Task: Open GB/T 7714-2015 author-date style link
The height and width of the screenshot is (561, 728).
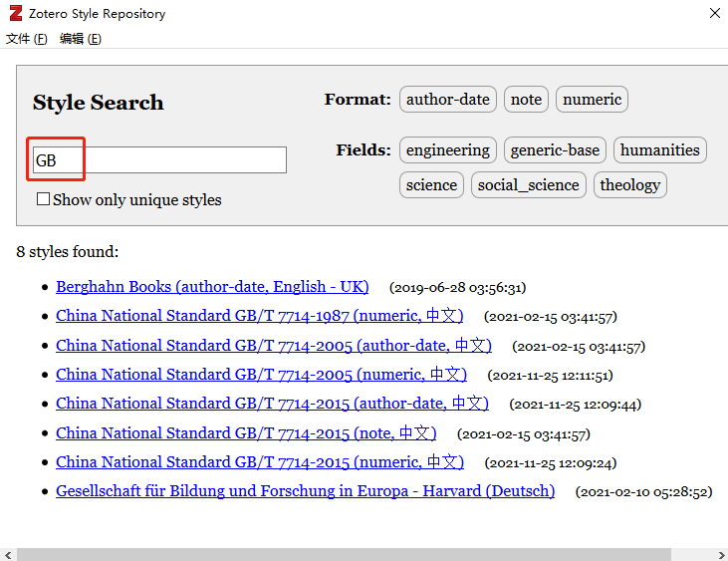Action: 272,404
